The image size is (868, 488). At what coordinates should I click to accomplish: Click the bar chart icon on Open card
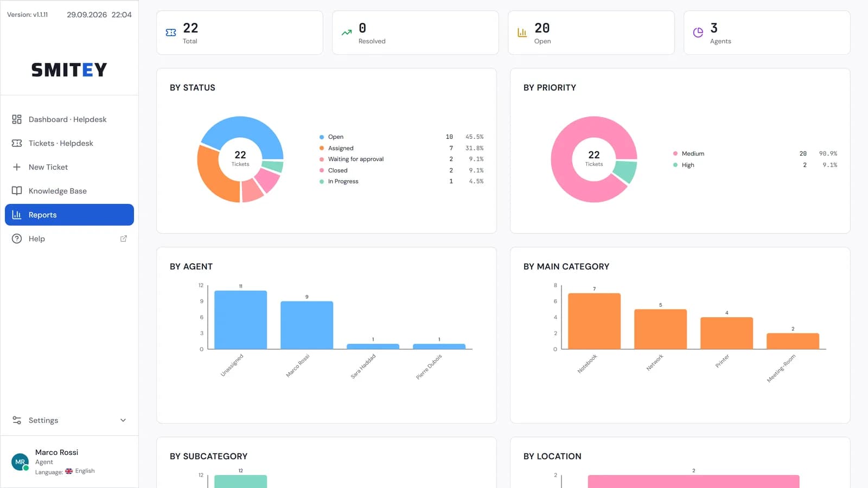[522, 33]
